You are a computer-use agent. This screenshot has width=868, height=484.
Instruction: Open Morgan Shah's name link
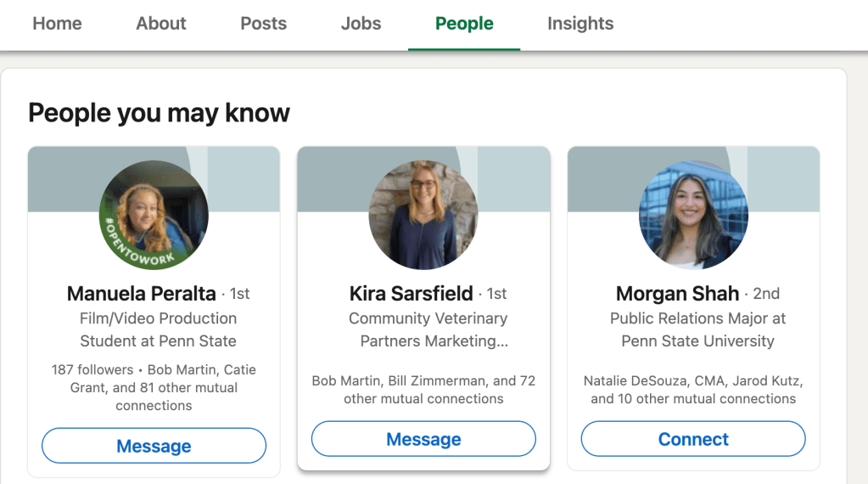(677, 294)
